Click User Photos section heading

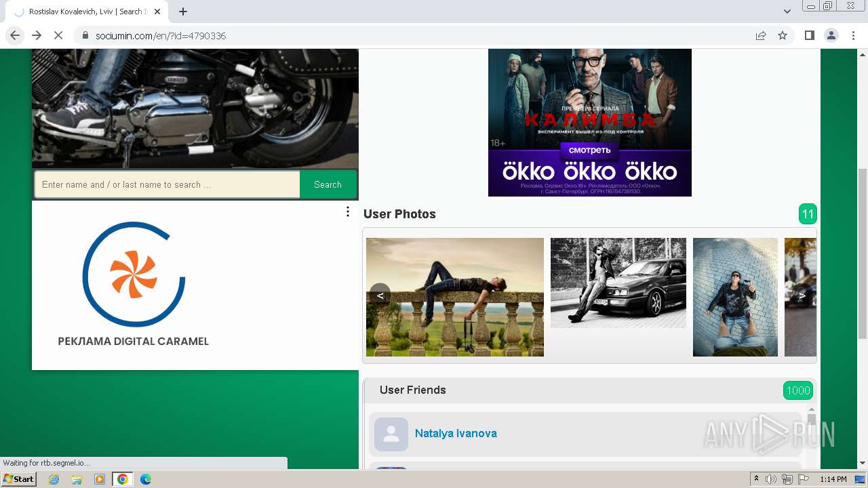point(399,214)
